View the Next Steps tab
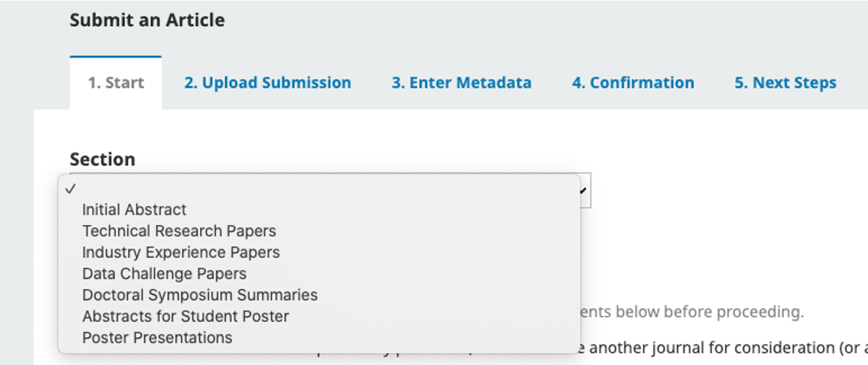 (785, 83)
